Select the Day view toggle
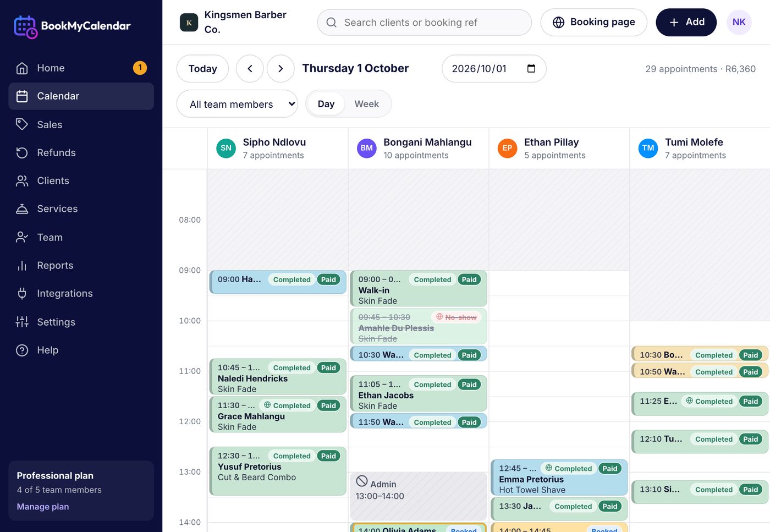The image size is (770, 532). click(x=326, y=104)
